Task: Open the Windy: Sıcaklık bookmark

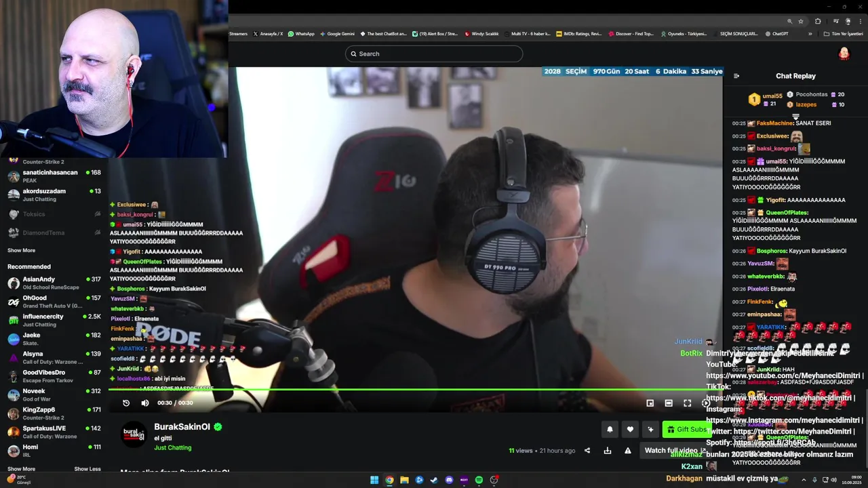Action: click(481, 33)
